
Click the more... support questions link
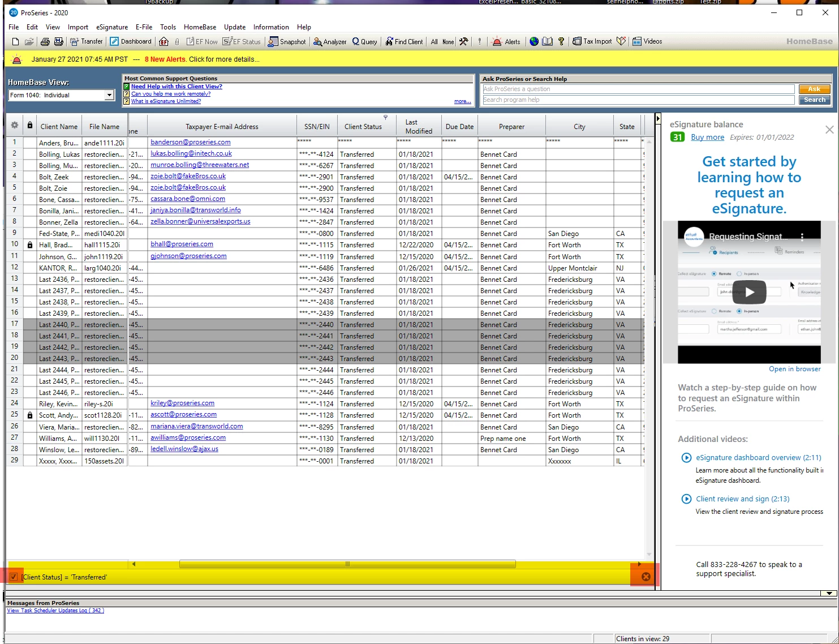point(462,101)
